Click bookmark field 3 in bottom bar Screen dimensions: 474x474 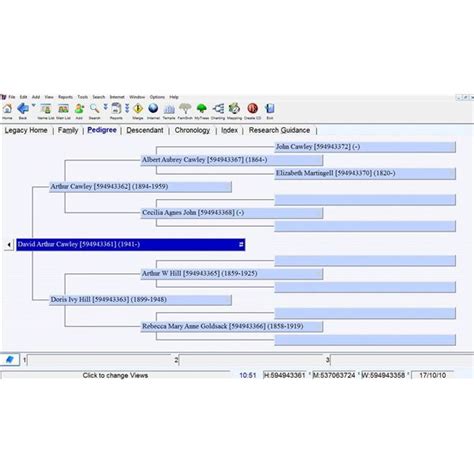click(x=402, y=360)
